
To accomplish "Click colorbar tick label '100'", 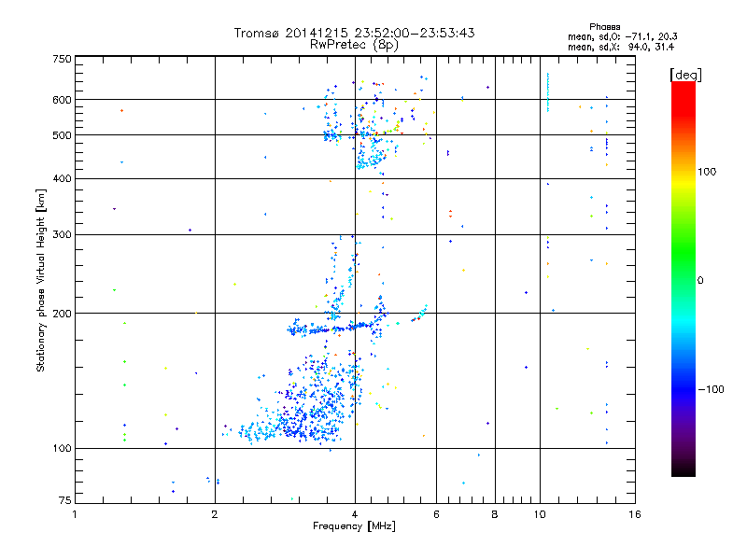I will click(x=707, y=172).
